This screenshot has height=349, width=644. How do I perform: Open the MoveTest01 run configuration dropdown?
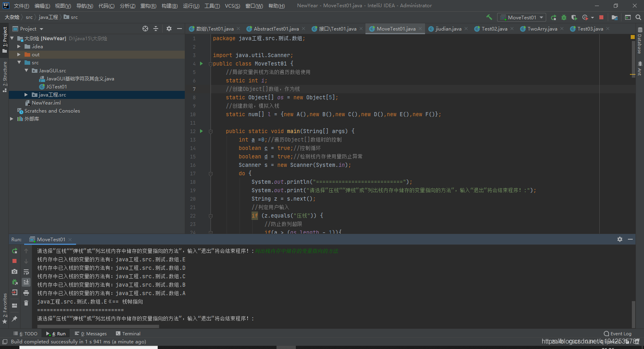[x=522, y=17]
